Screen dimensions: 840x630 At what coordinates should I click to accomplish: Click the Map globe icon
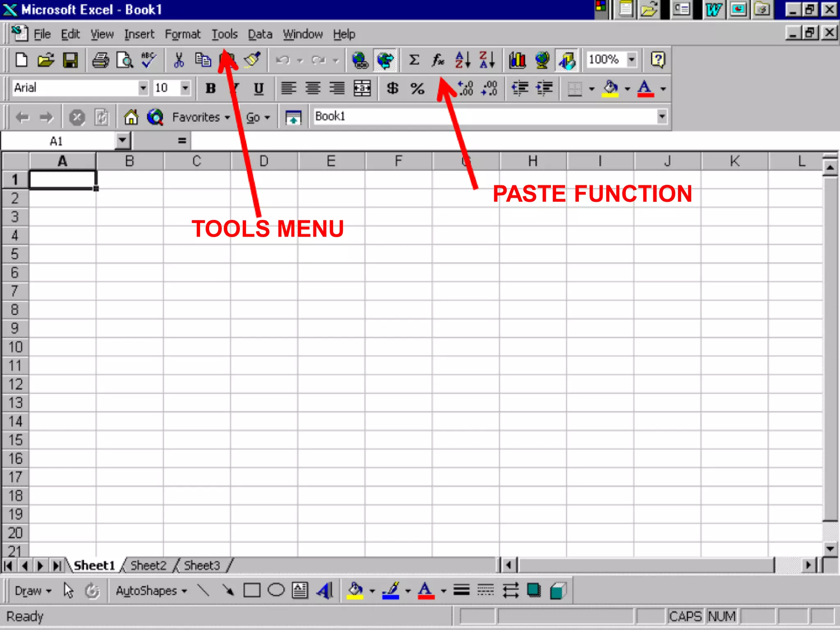point(542,60)
